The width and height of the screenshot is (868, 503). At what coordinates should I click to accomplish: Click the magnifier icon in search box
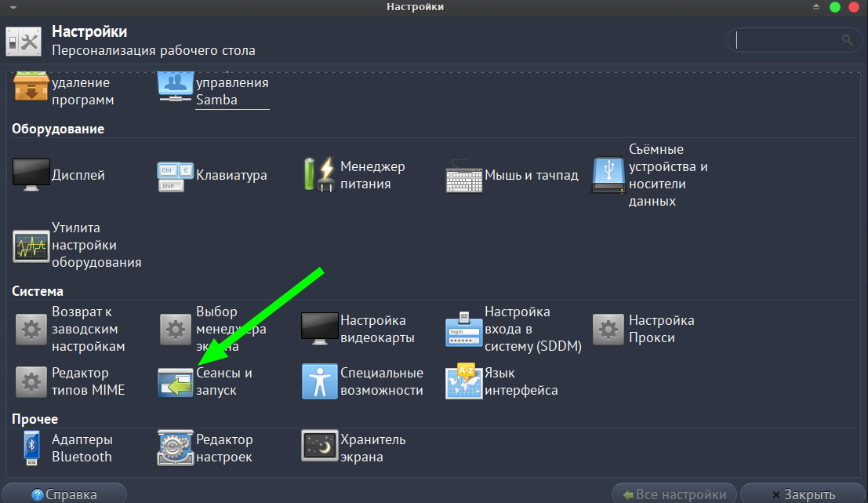pyautogui.click(x=847, y=40)
